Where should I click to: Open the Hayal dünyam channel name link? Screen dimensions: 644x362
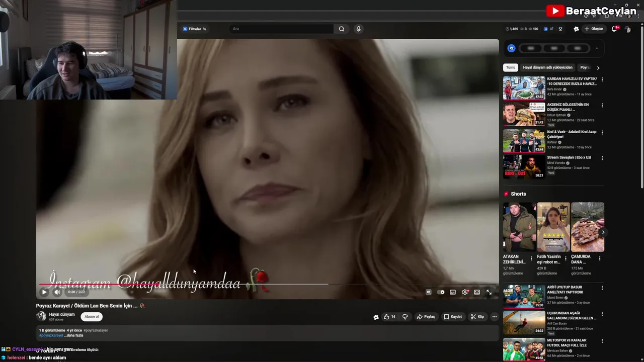[62, 314]
